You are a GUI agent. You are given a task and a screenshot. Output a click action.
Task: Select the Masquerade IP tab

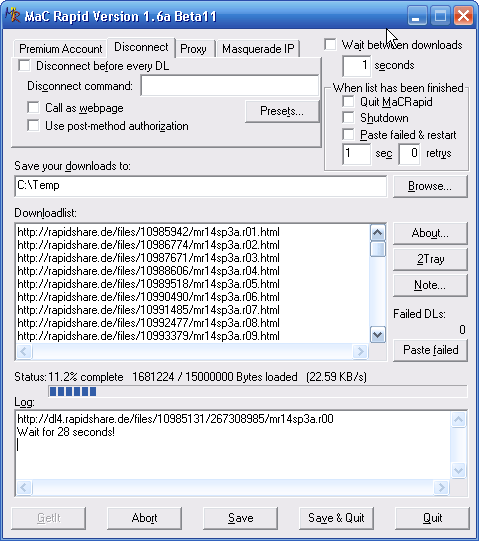click(258, 49)
